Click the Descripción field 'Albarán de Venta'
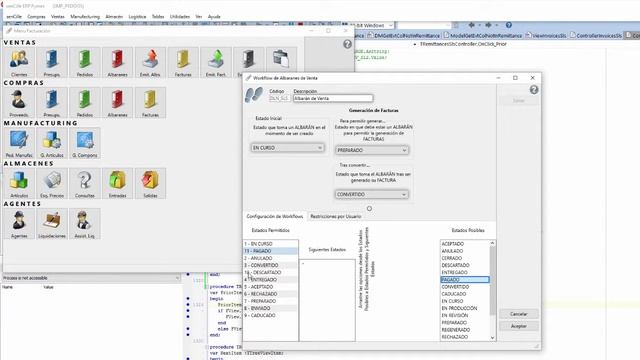The image size is (640, 360). (333, 98)
